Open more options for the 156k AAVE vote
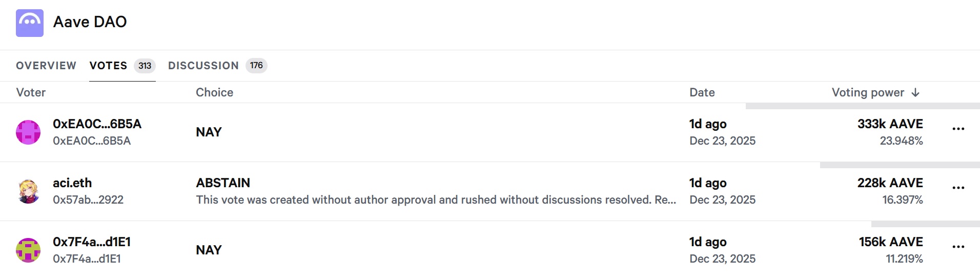980x278 pixels. click(958, 247)
